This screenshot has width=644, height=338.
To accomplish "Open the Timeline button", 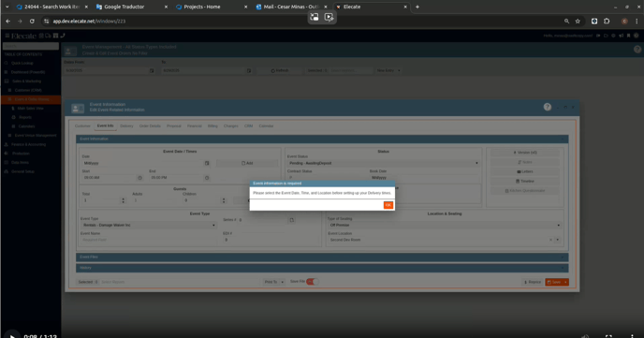I will pos(525,181).
